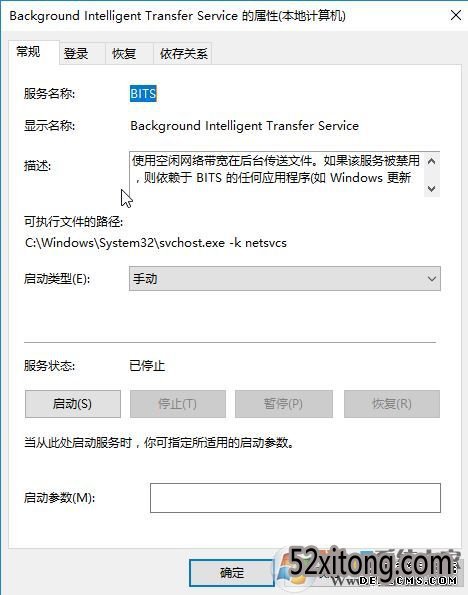Start the service with 启动(S)
468x595 pixels.
pos(72,404)
